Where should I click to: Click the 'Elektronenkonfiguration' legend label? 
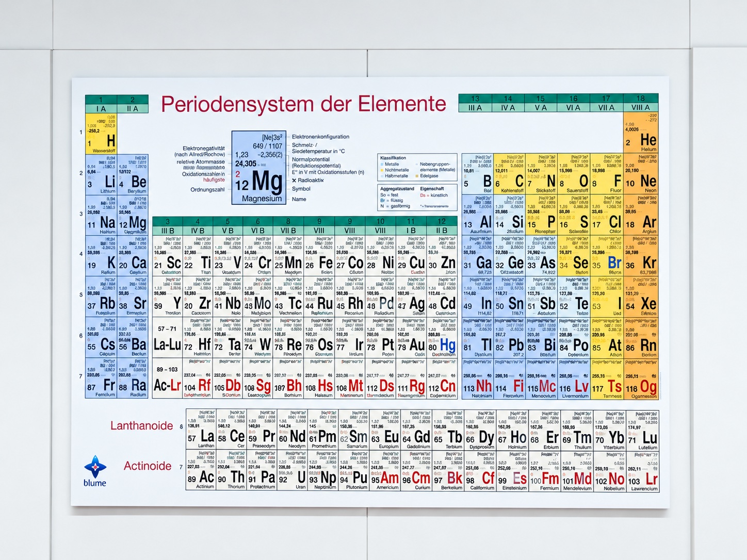(320, 137)
